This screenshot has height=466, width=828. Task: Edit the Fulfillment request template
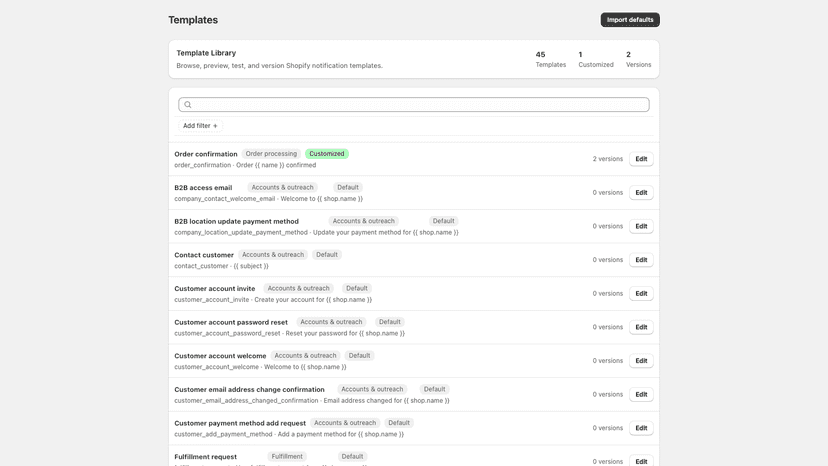coord(641,461)
